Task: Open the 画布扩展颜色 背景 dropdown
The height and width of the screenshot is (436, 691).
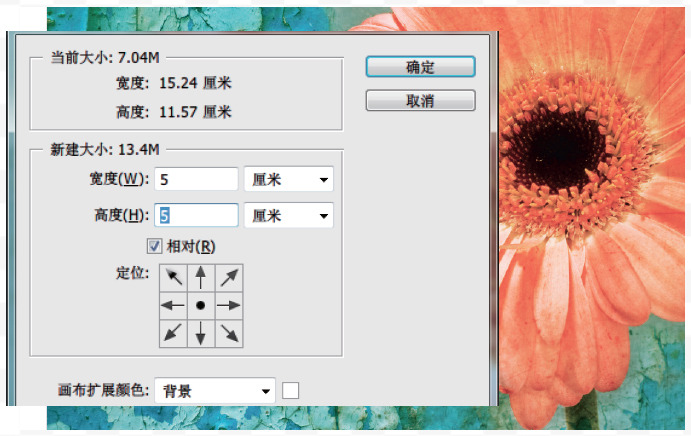Action: (215, 390)
